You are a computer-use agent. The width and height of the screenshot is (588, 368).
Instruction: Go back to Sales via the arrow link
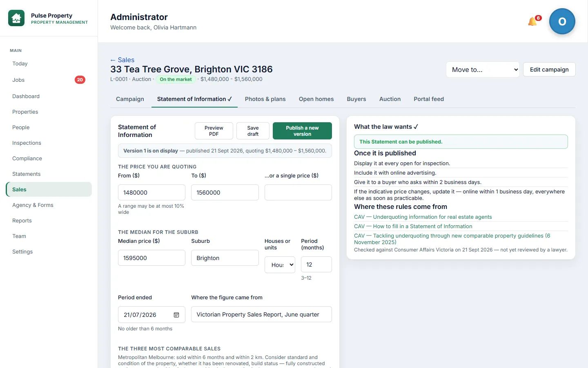coord(122,60)
